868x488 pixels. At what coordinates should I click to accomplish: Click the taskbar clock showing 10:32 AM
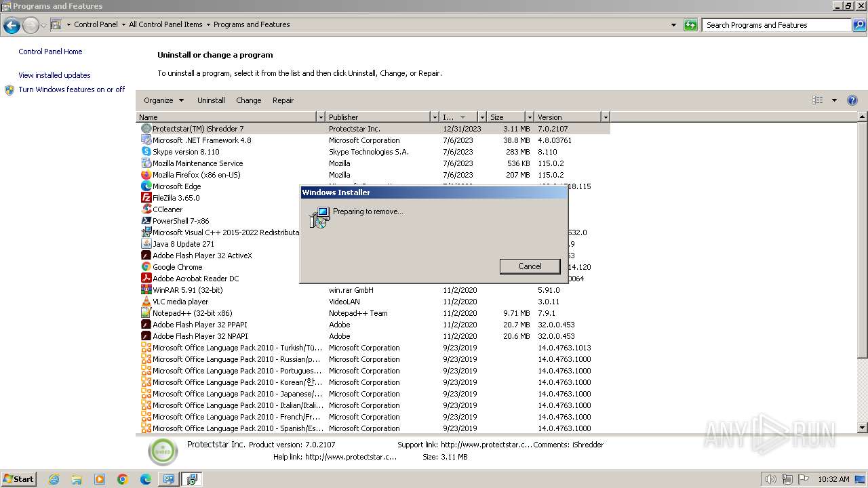[833, 479]
